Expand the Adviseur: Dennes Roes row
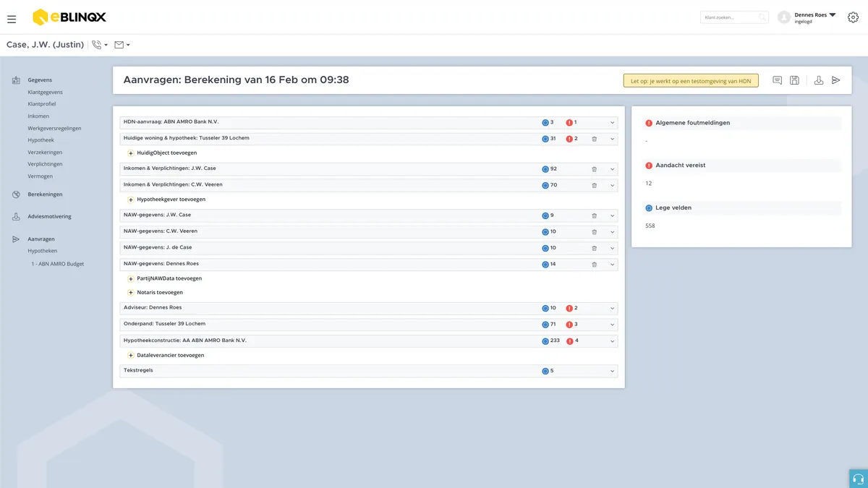Image resolution: width=868 pixels, height=488 pixels. click(612, 309)
